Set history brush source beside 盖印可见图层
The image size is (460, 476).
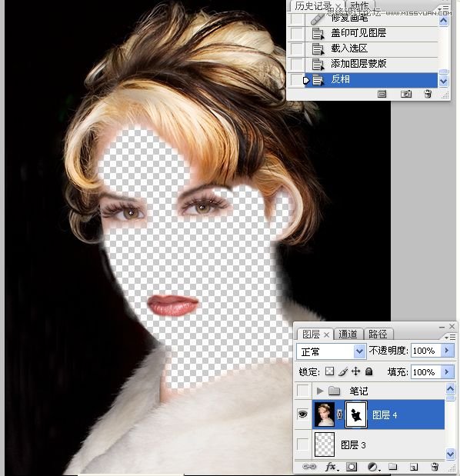[x=296, y=33]
